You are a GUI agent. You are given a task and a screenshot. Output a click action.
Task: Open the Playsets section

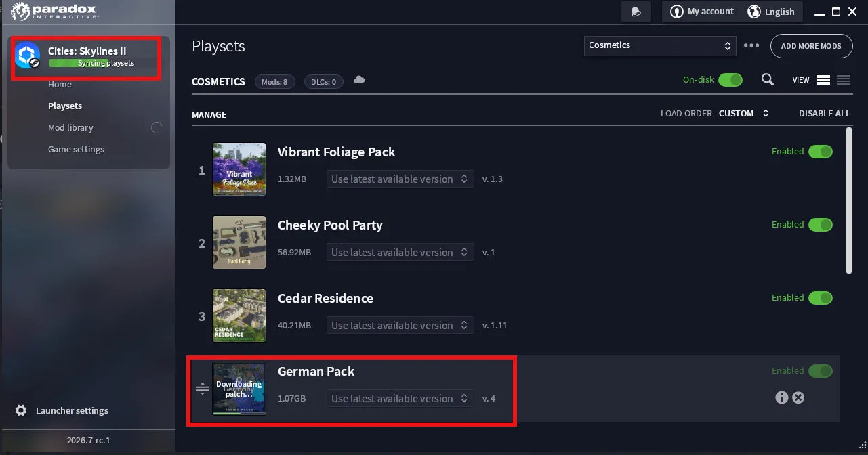pos(65,106)
